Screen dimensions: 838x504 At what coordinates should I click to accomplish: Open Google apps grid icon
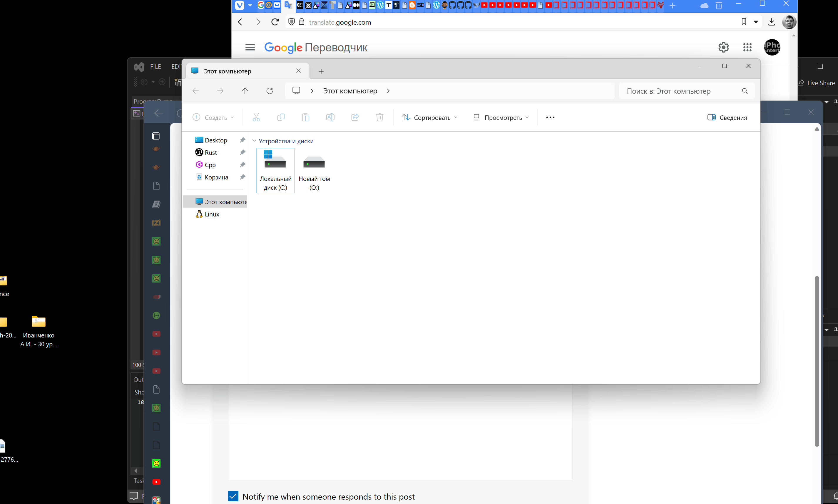click(747, 47)
